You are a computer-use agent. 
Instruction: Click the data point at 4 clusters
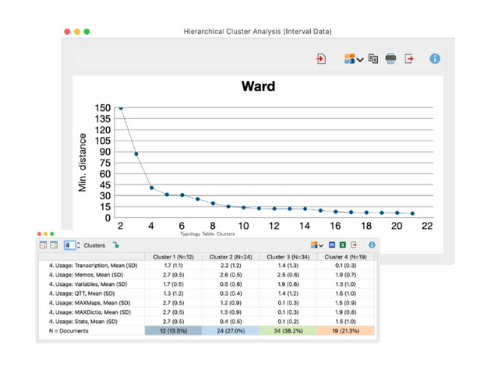(x=152, y=188)
